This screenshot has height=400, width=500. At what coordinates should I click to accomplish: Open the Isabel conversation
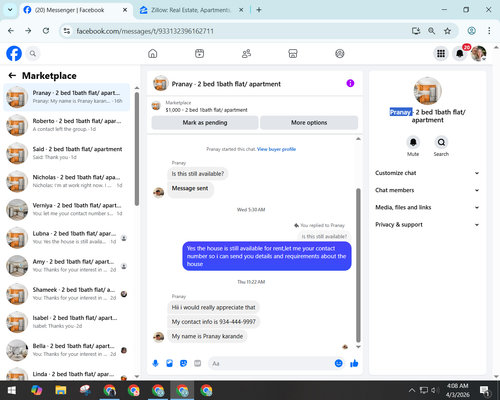(x=66, y=322)
